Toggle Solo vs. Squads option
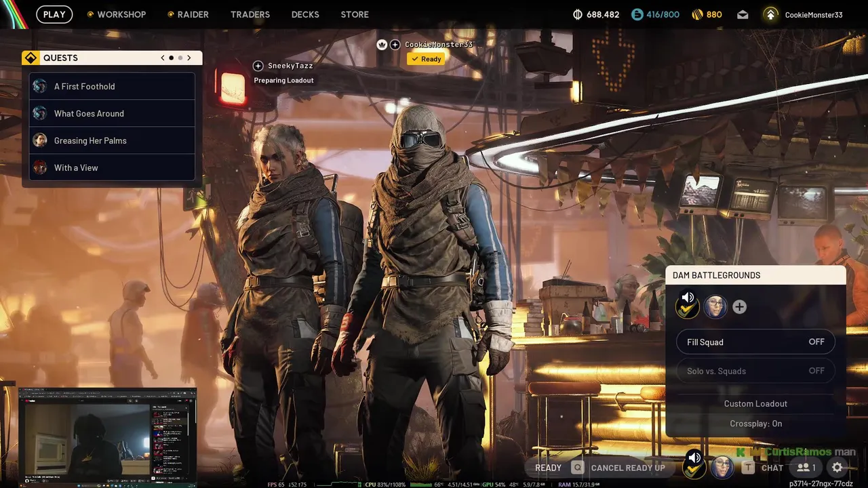This screenshot has width=868, height=488. coord(755,371)
